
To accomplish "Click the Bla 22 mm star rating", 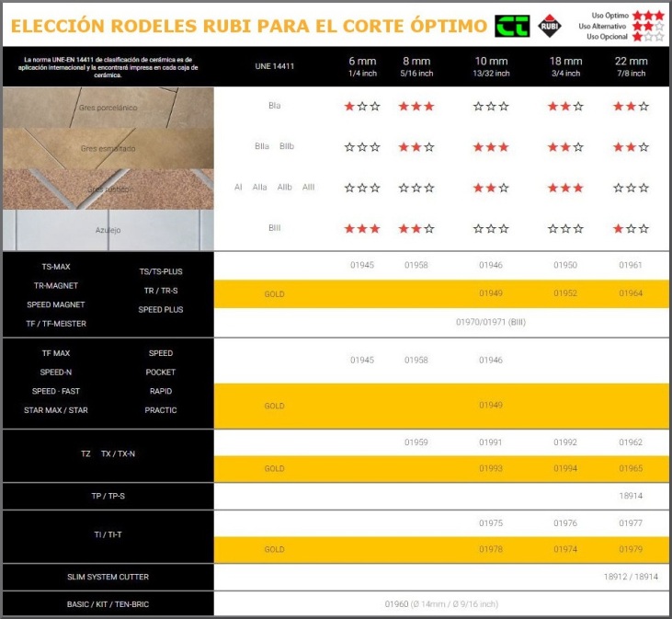I will point(631,107).
